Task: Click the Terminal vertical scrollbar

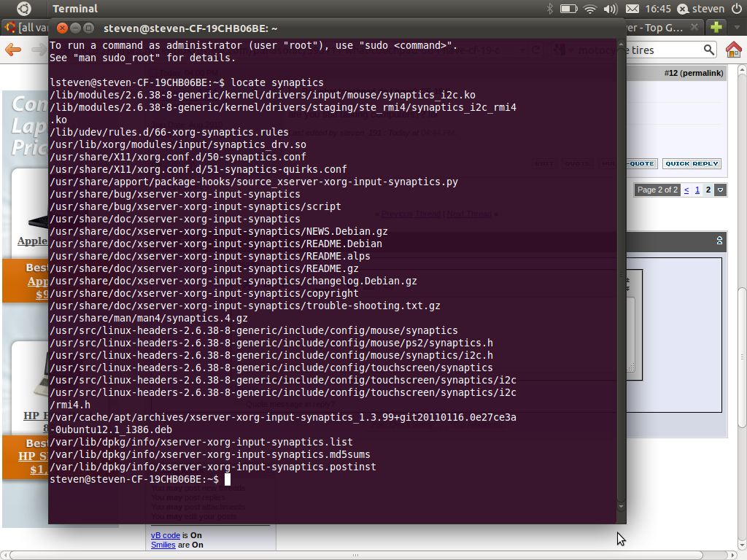Action: coord(621,274)
